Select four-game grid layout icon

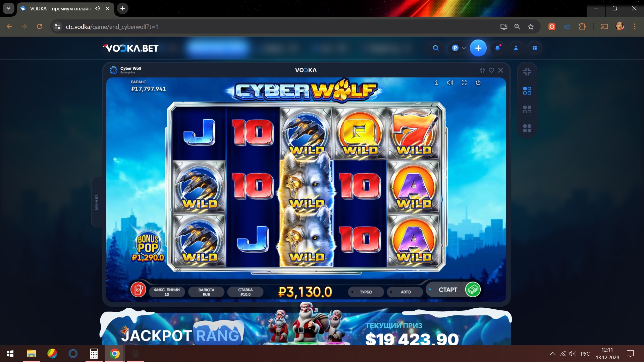[x=527, y=128]
